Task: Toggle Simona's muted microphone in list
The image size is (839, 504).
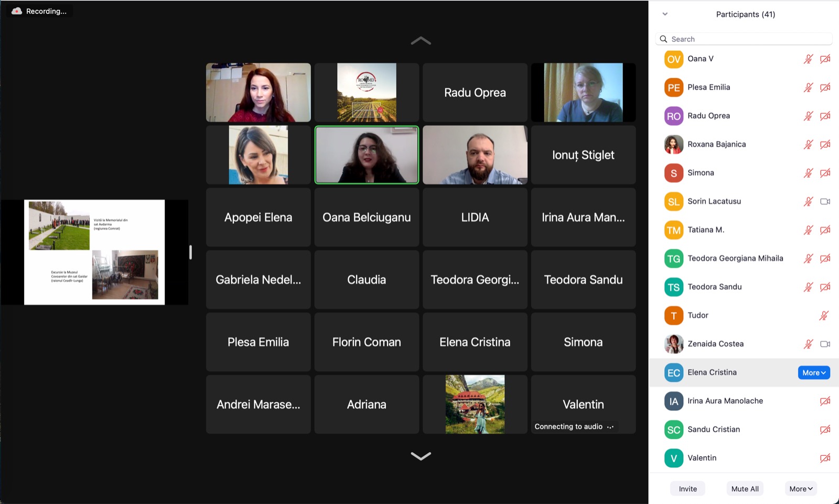Action: click(x=808, y=173)
